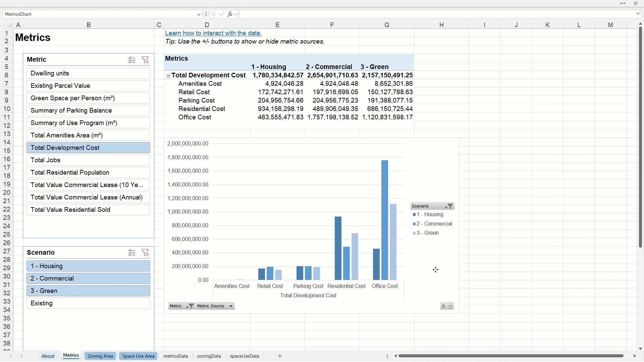Open the Name Box dropdown arrow
Screen dimensions: 644x362
[199, 14]
